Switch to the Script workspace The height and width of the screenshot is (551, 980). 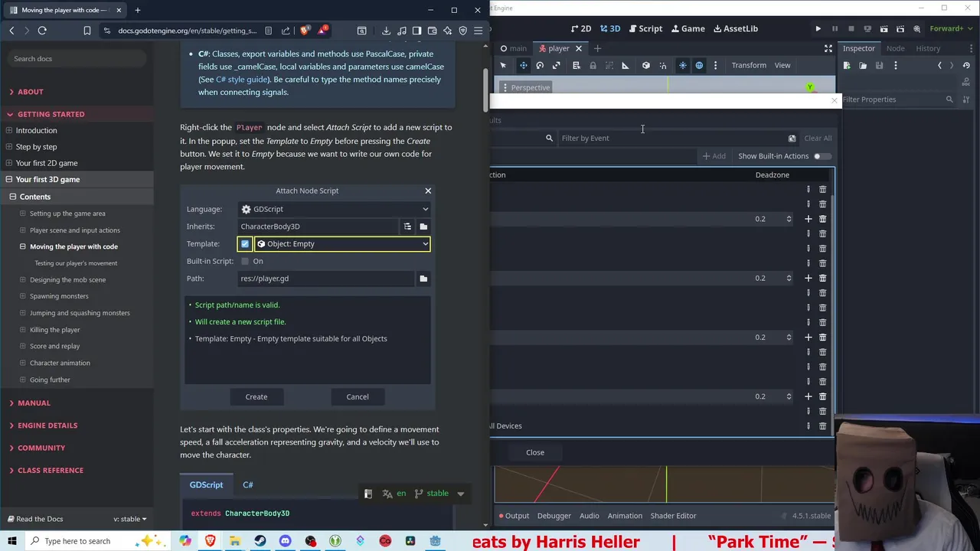(x=645, y=28)
